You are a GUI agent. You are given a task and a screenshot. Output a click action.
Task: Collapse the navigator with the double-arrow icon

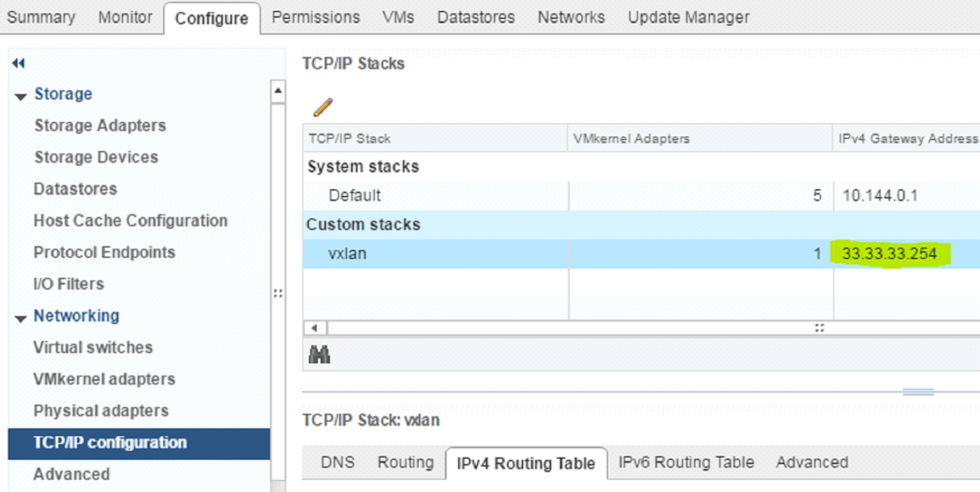[x=18, y=63]
